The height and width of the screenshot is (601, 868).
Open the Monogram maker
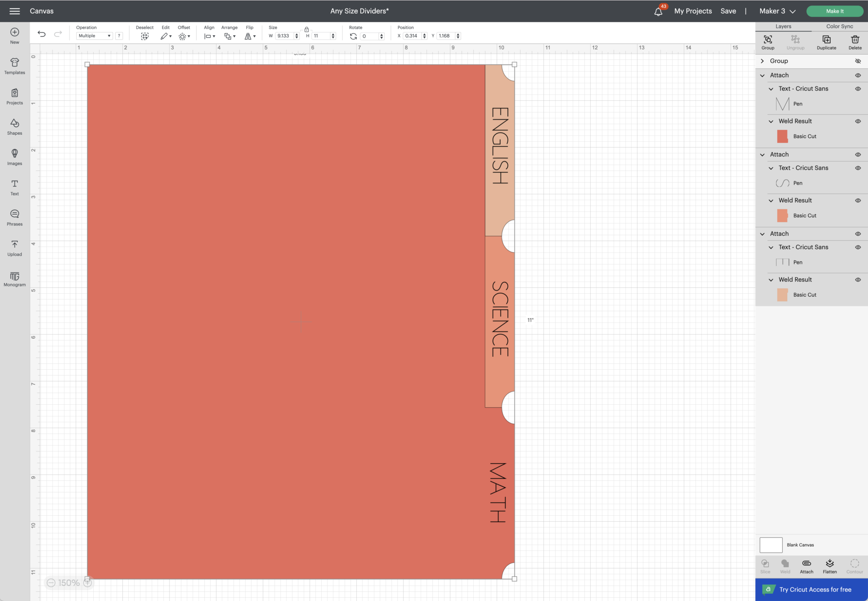[x=14, y=278]
